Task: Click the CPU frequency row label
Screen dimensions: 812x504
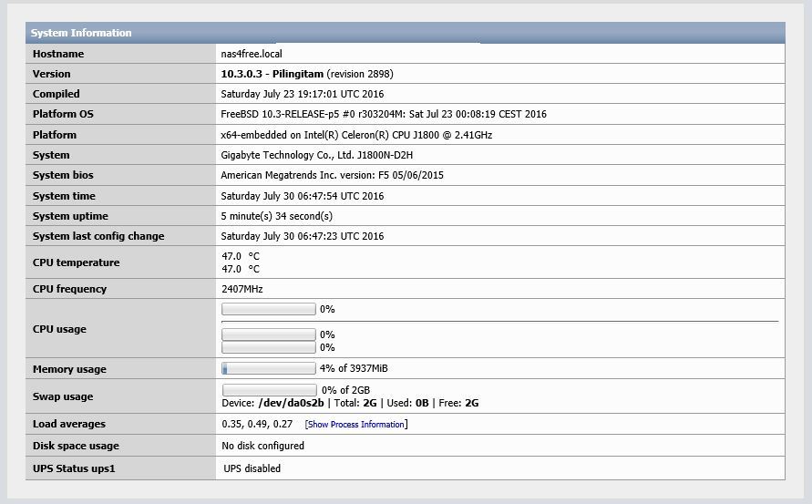Action: coord(69,289)
